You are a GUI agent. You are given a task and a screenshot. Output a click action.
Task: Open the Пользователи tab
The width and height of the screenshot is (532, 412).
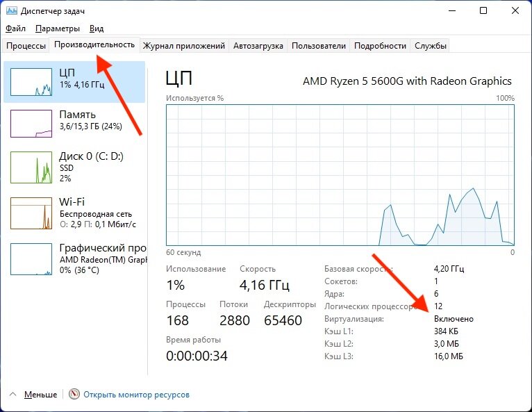319,46
